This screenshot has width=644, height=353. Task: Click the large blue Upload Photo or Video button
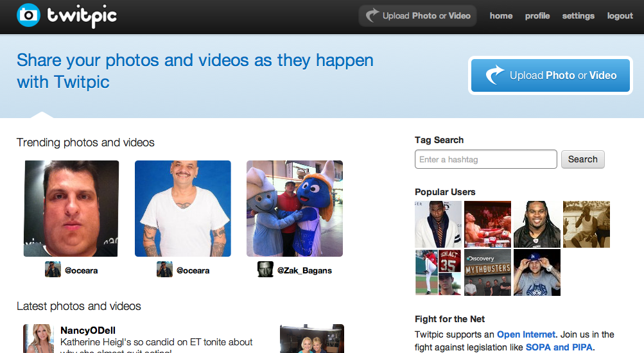[550, 76]
